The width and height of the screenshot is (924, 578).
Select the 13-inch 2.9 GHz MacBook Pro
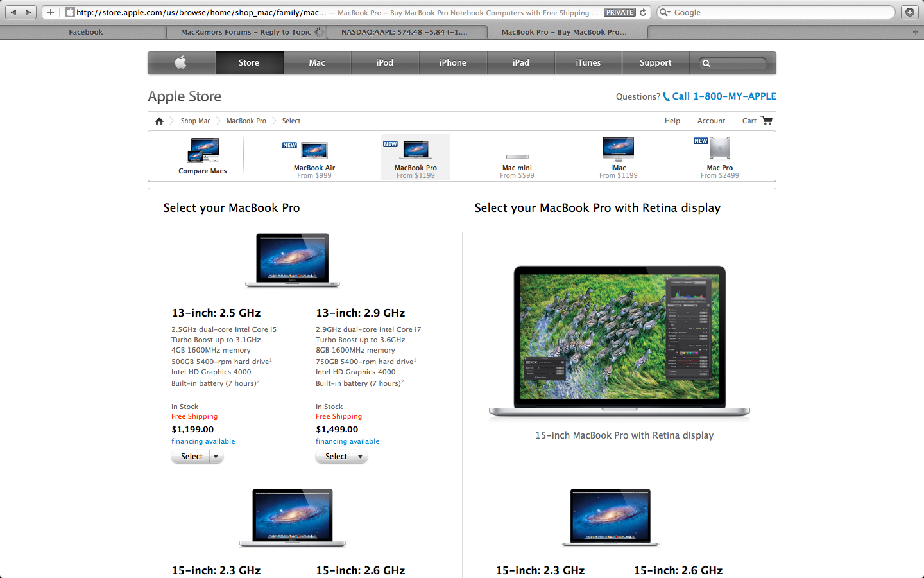(336, 457)
